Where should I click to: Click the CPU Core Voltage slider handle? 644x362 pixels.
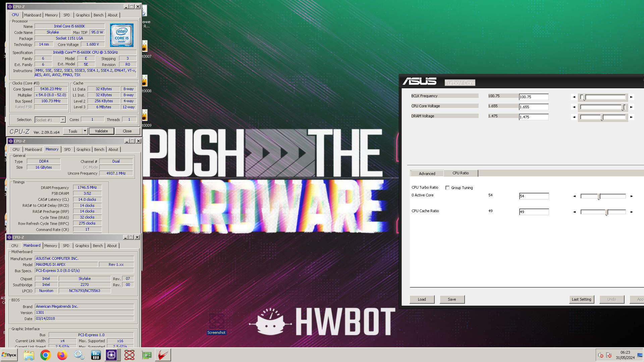(x=624, y=108)
